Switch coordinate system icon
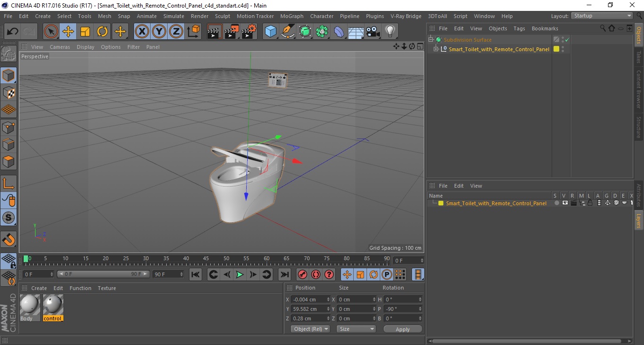 [193, 32]
